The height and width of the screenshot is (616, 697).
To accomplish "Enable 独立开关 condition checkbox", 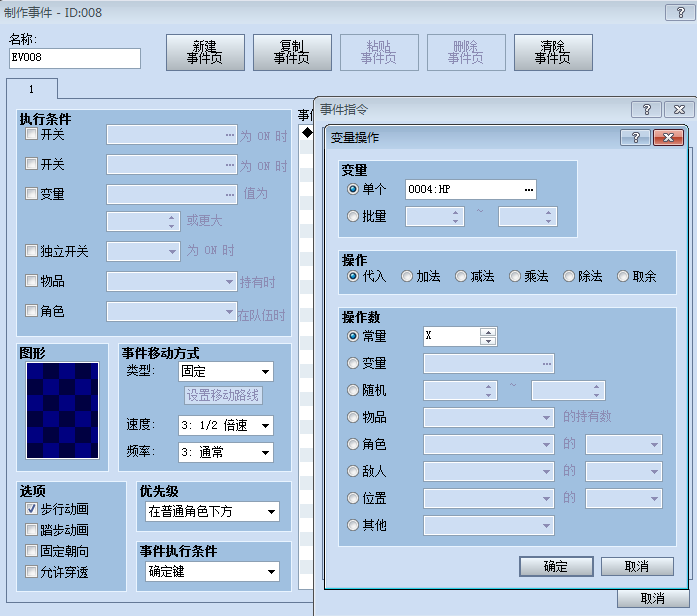I will coord(31,251).
